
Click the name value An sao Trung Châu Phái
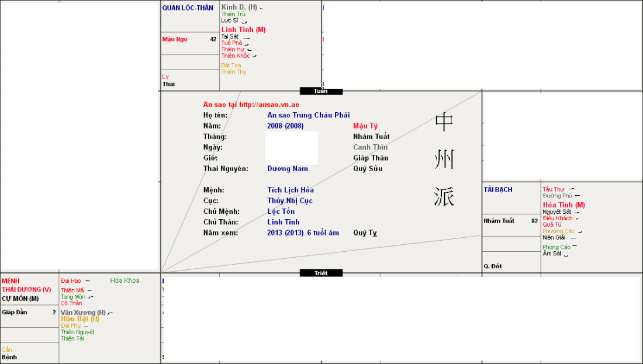coord(308,116)
